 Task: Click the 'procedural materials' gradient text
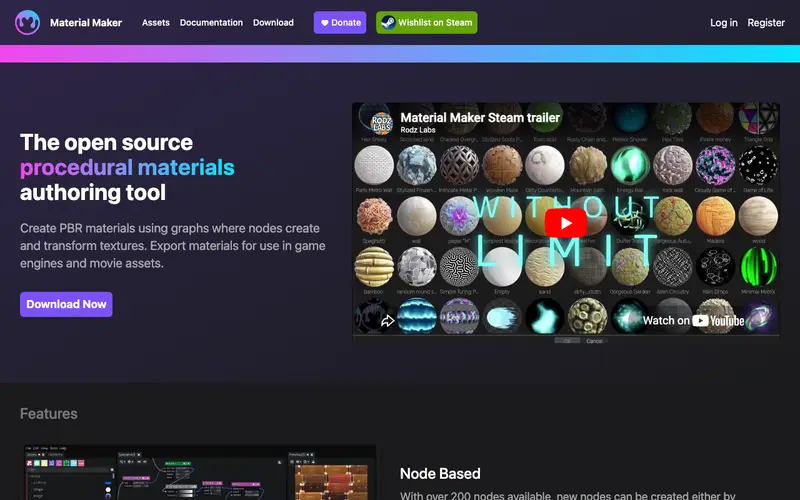coord(127,167)
